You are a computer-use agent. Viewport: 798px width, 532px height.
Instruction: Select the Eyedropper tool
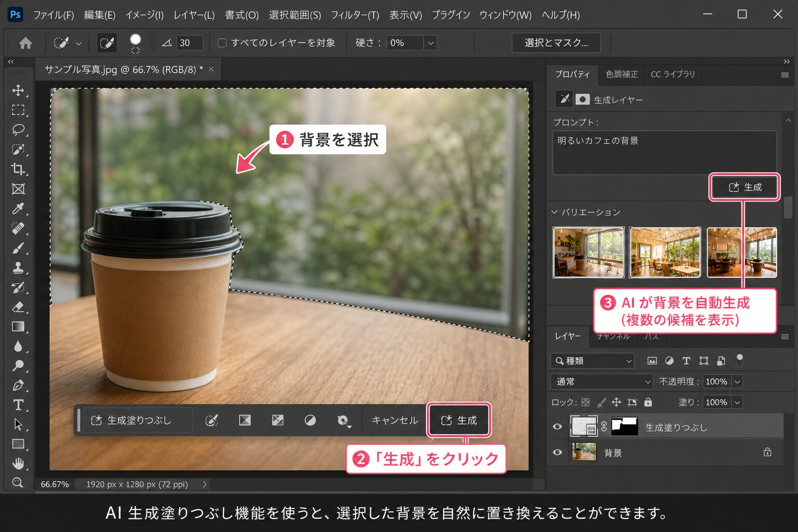coord(18,208)
